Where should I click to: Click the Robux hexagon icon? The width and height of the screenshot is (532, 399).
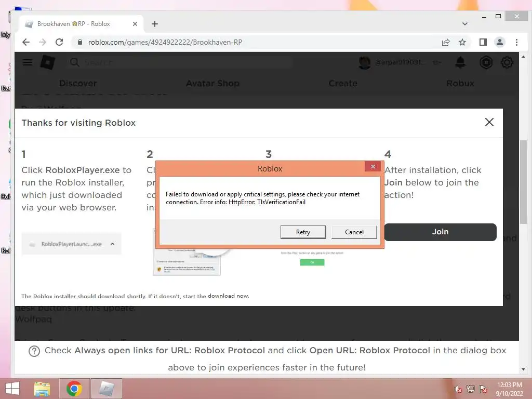pos(486,62)
